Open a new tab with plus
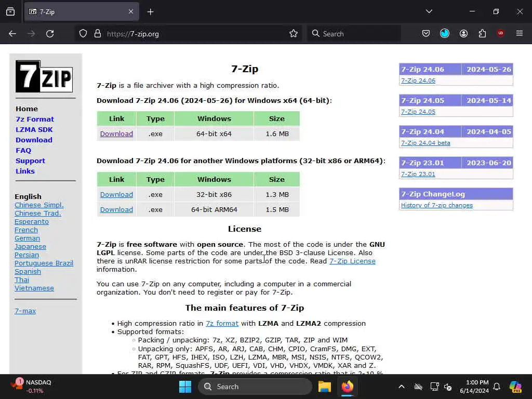This screenshot has height=399, width=532. 150,12
